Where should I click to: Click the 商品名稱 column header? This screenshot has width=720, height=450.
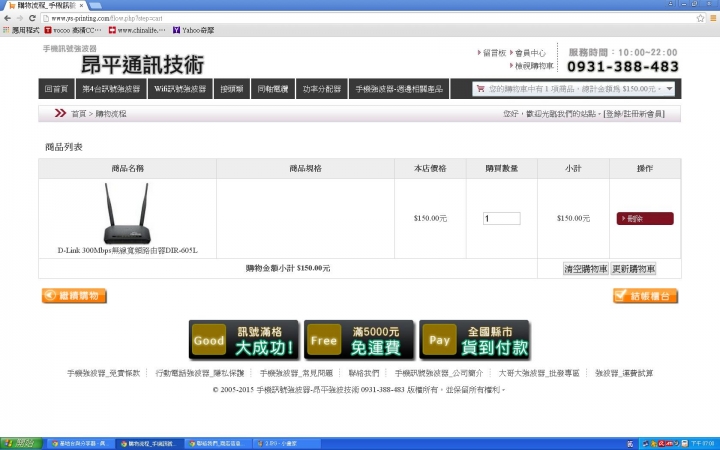[128, 169]
